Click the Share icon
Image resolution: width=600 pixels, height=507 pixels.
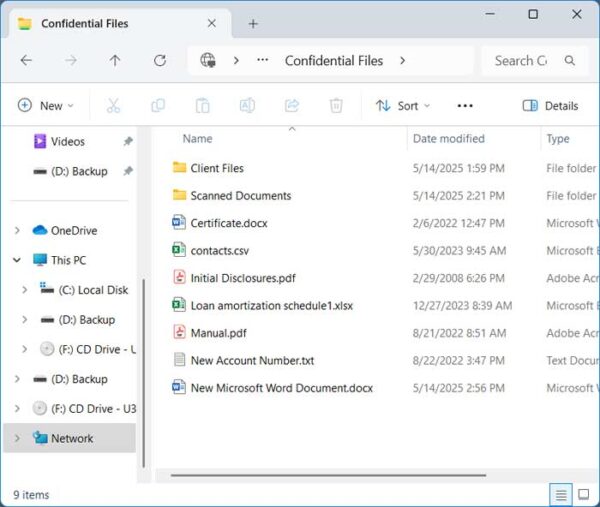click(292, 106)
